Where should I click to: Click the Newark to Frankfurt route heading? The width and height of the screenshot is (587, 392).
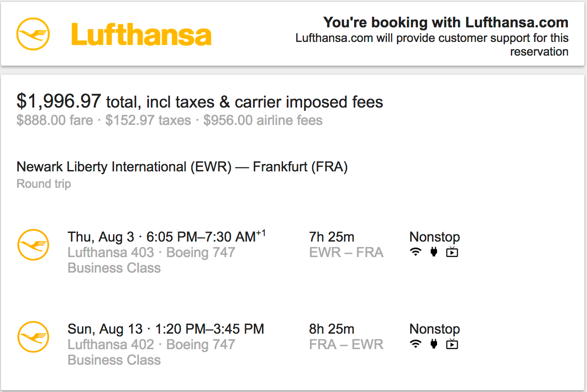(182, 167)
